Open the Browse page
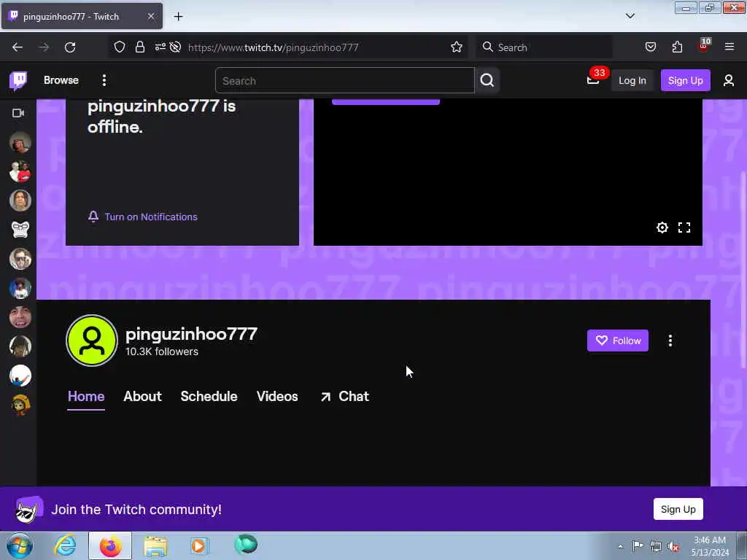This screenshot has width=747, height=560. (x=61, y=80)
